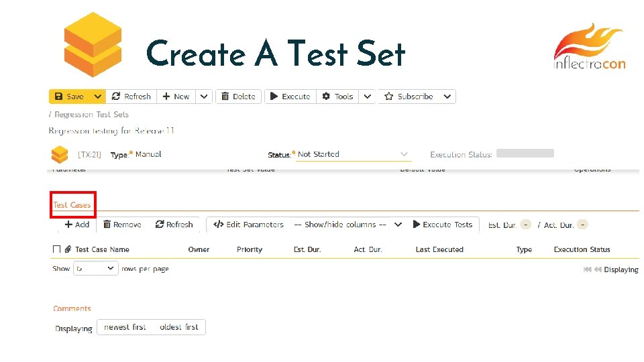The image size is (644, 362).
Task: Click the Save button
Action: 69,97
